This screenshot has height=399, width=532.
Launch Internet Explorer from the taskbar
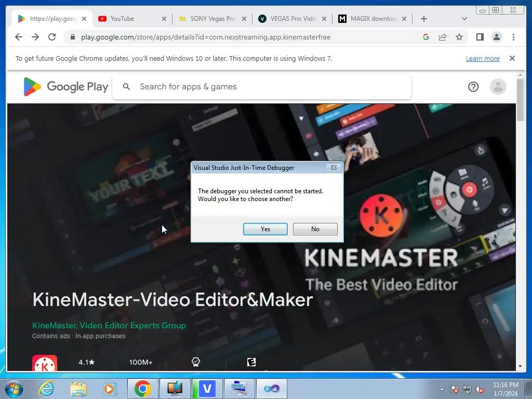(46, 389)
